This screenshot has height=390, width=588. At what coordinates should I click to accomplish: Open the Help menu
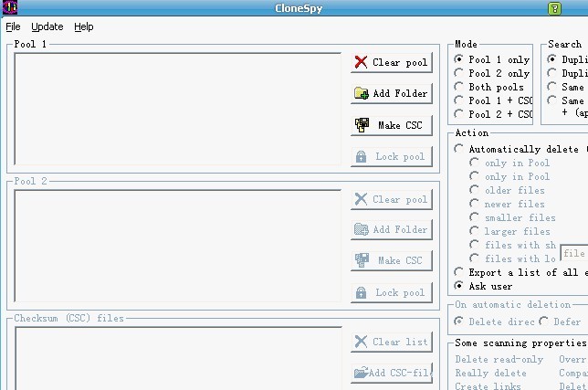pyautogui.click(x=84, y=27)
